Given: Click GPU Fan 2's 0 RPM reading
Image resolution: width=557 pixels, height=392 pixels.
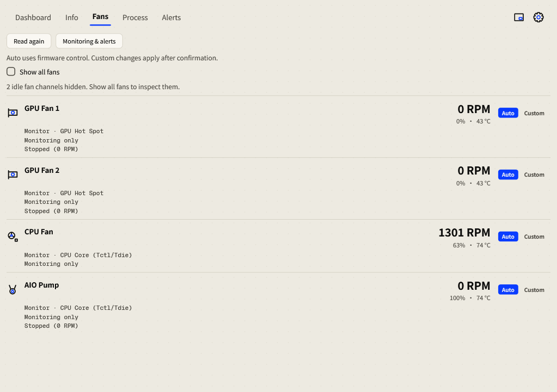Looking at the screenshot, I should (474, 171).
